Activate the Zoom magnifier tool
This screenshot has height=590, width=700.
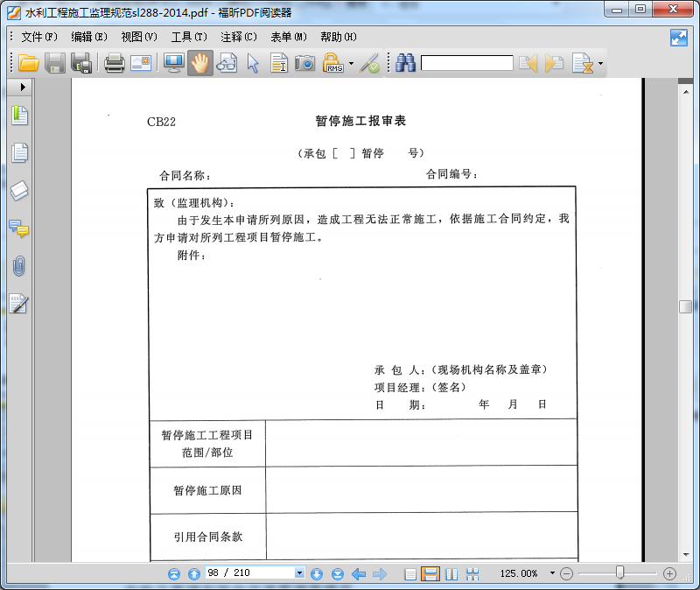(x=226, y=62)
